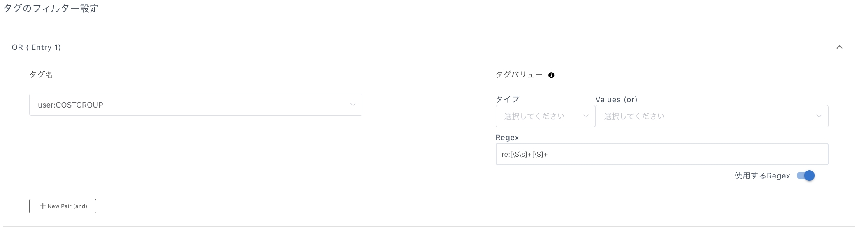The height and width of the screenshot is (239, 868).
Task: Click the タイプ label above the dropdown
Action: [508, 99]
